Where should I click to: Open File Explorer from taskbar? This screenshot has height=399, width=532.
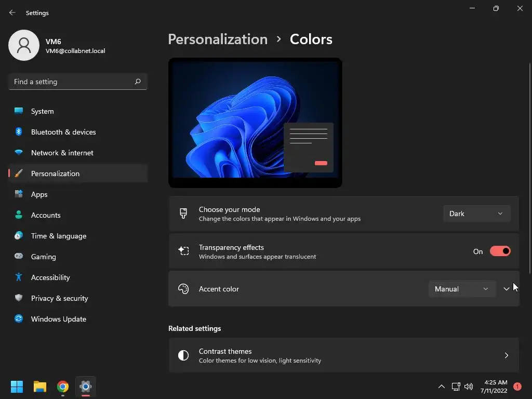(x=39, y=387)
